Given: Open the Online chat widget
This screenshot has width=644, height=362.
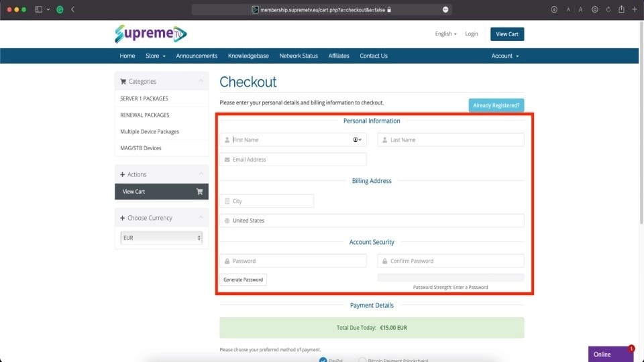Looking at the screenshot, I should point(610,354).
